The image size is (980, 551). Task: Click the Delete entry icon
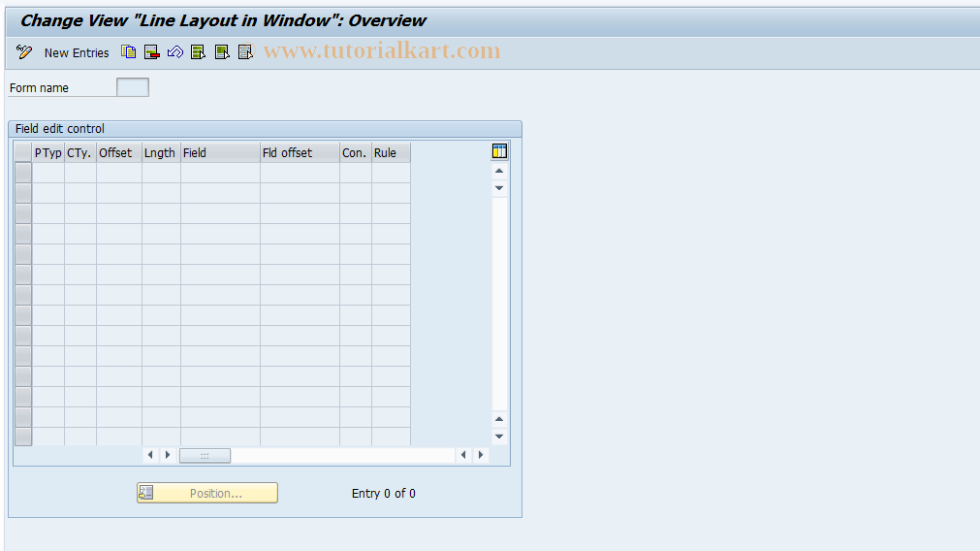click(x=152, y=52)
